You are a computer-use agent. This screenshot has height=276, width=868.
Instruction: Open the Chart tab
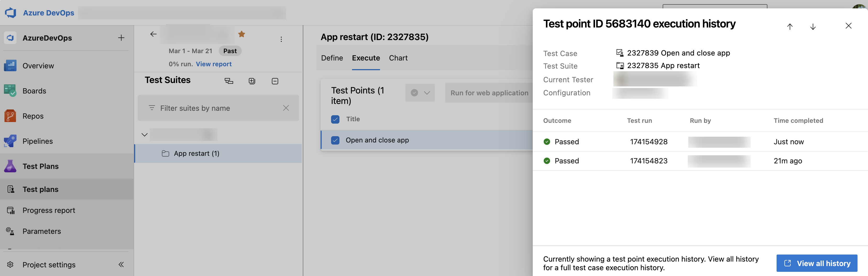pos(398,58)
